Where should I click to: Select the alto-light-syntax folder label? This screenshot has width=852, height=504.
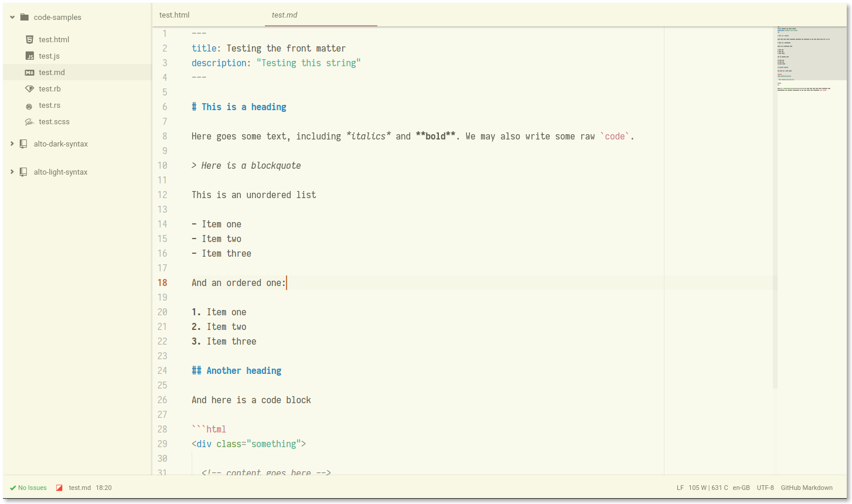click(61, 172)
